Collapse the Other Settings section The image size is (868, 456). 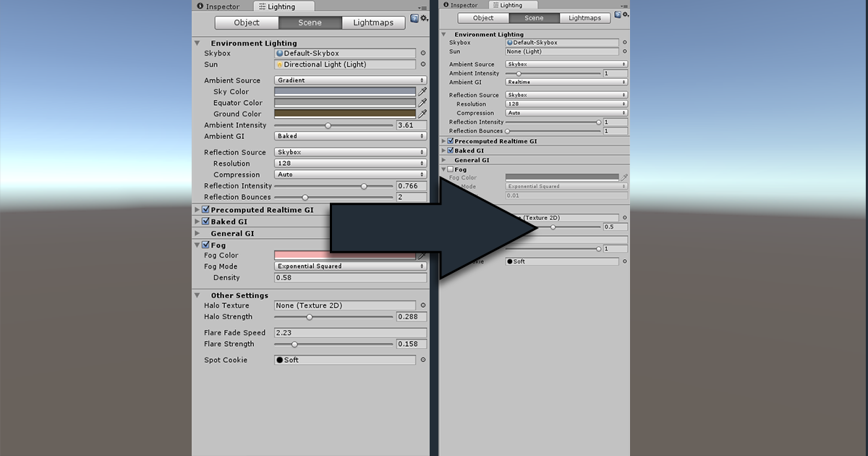pos(197,295)
